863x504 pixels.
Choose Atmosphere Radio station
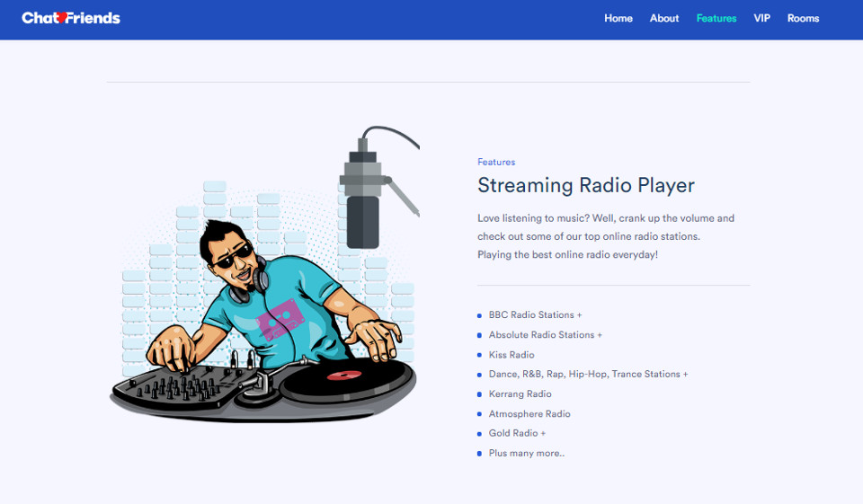click(529, 414)
